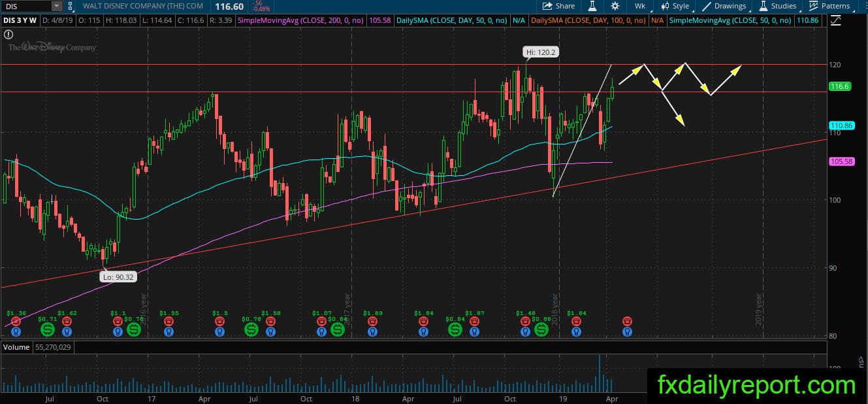Click the 116.60 last price in header
868x404 pixels.
[229, 6]
